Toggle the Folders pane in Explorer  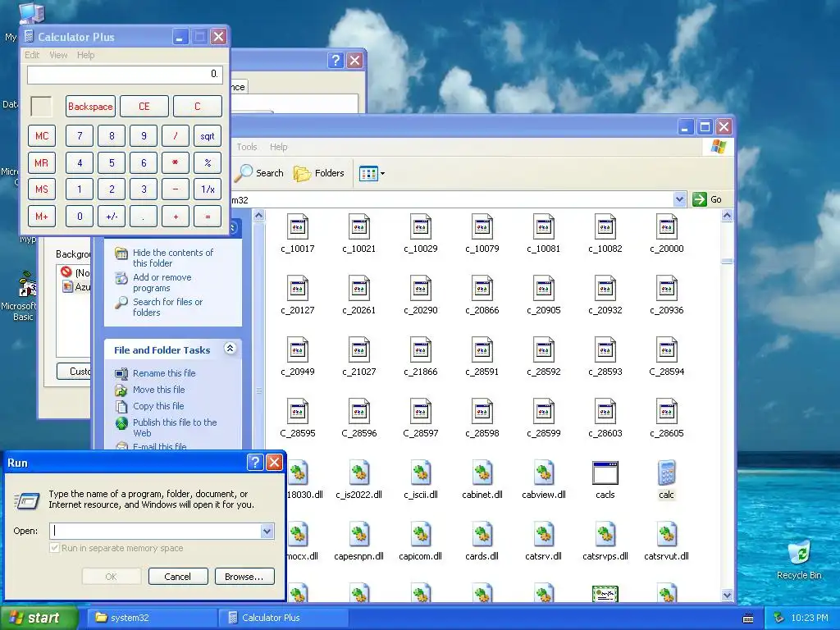coord(319,173)
